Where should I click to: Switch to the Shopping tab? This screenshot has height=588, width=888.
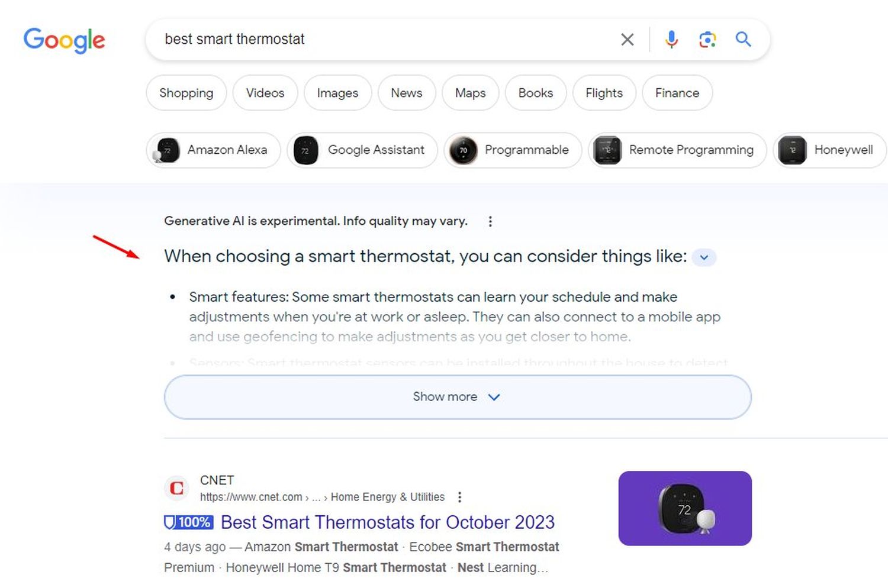pos(186,93)
